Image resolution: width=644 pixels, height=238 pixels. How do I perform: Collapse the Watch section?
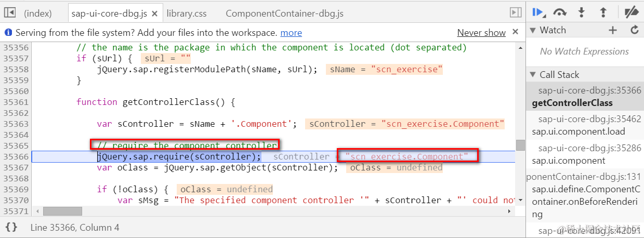[x=532, y=30]
